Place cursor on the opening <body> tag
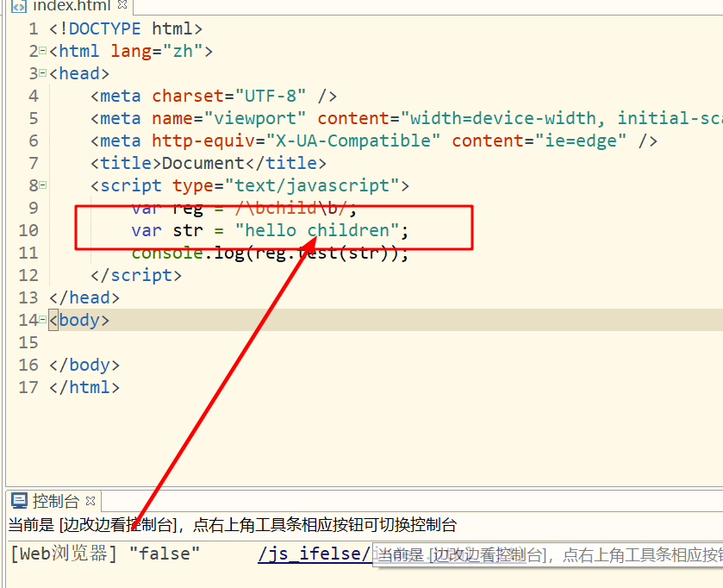The height and width of the screenshot is (588, 723). coord(79,320)
